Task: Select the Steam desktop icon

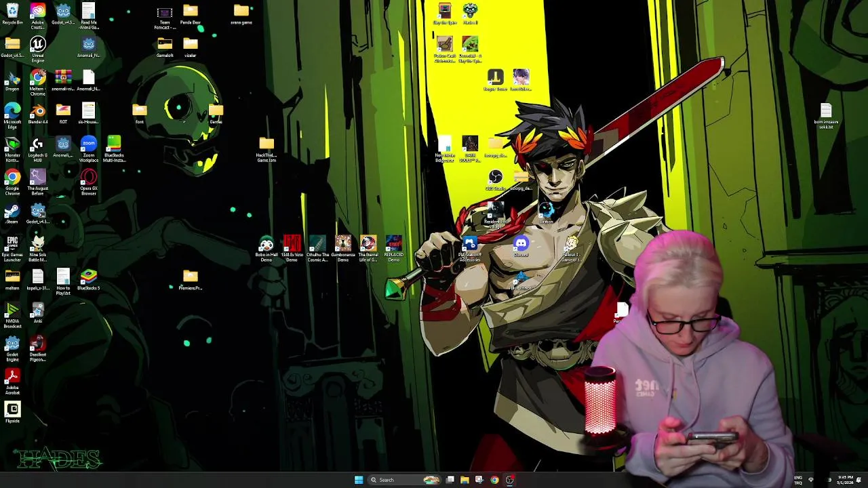Action: click(12, 214)
